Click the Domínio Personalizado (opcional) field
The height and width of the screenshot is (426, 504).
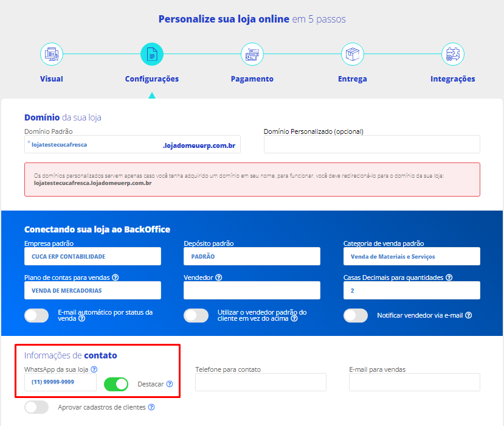[x=372, y=144]
